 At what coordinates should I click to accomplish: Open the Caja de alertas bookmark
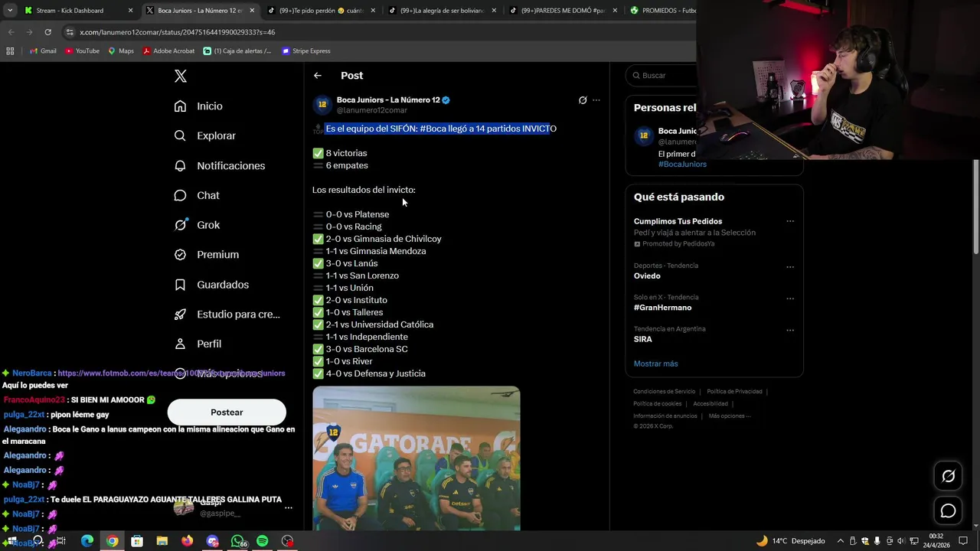(237, 51)
